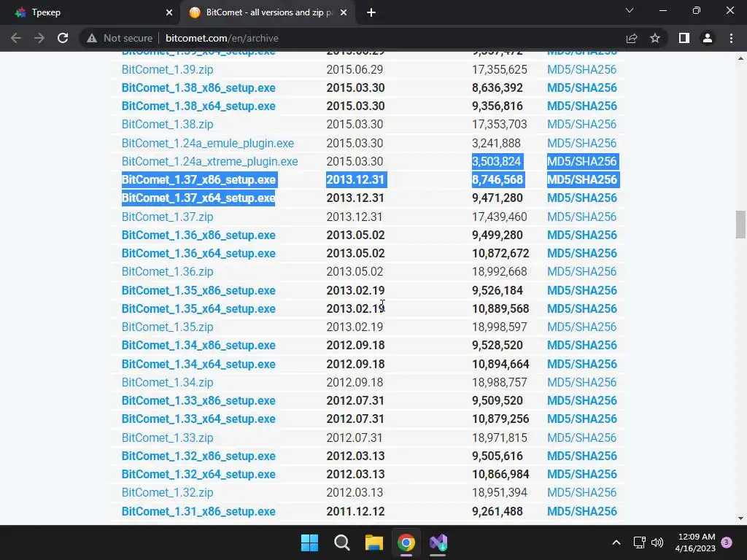
Task: Open the Chrome profile icon
Action: pos(708,38)
